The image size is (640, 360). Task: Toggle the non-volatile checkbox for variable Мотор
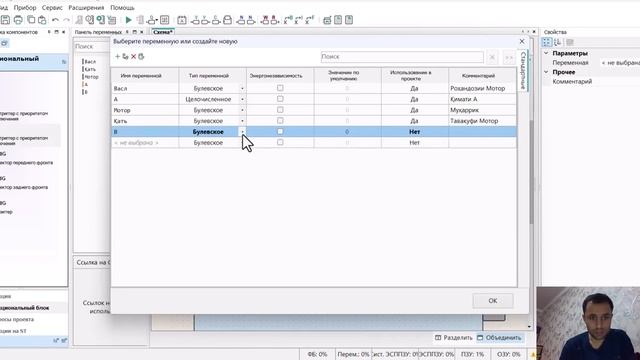(280, 110)
